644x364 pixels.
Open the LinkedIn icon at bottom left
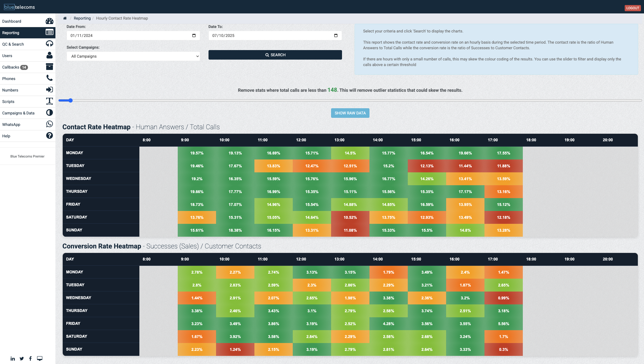tap(13, 358)
